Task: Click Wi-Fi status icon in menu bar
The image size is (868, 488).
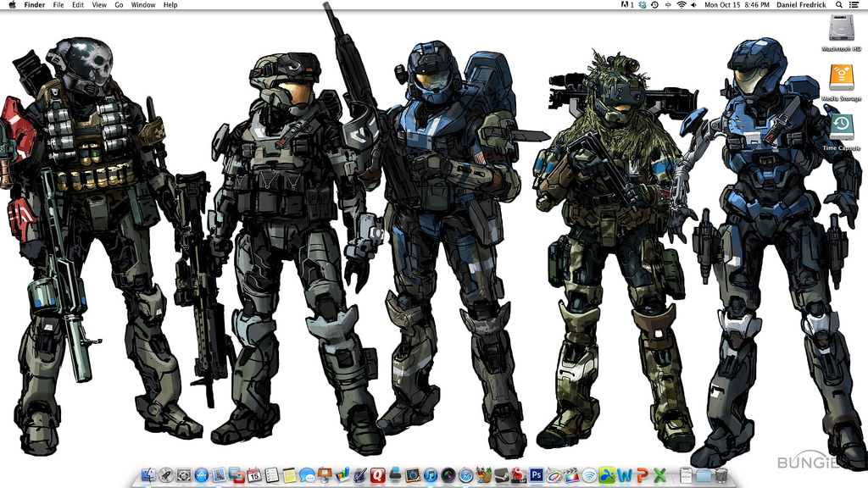Action: 682,5
